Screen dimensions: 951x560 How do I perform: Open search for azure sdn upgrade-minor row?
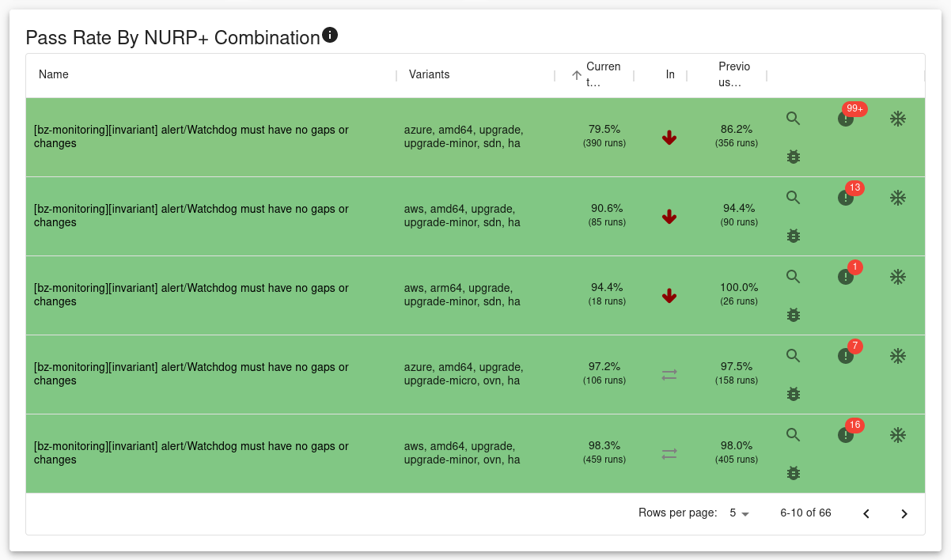[793, 119]
